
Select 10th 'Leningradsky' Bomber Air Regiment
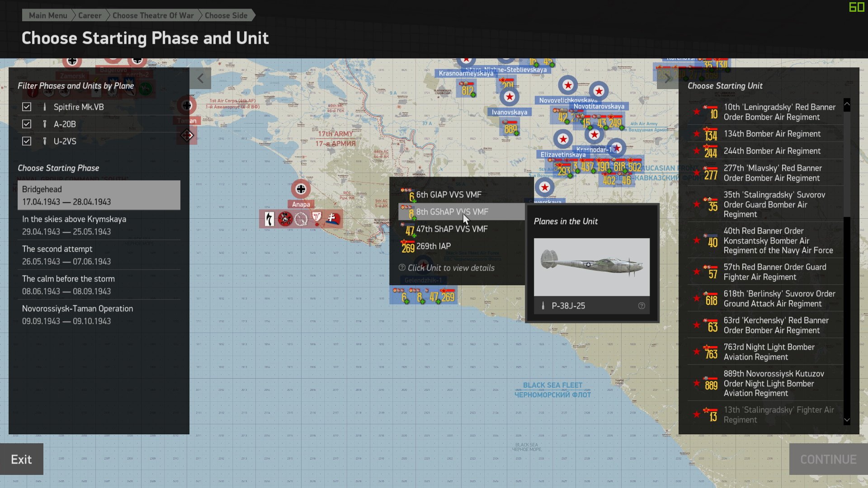[x=765, y=112]
